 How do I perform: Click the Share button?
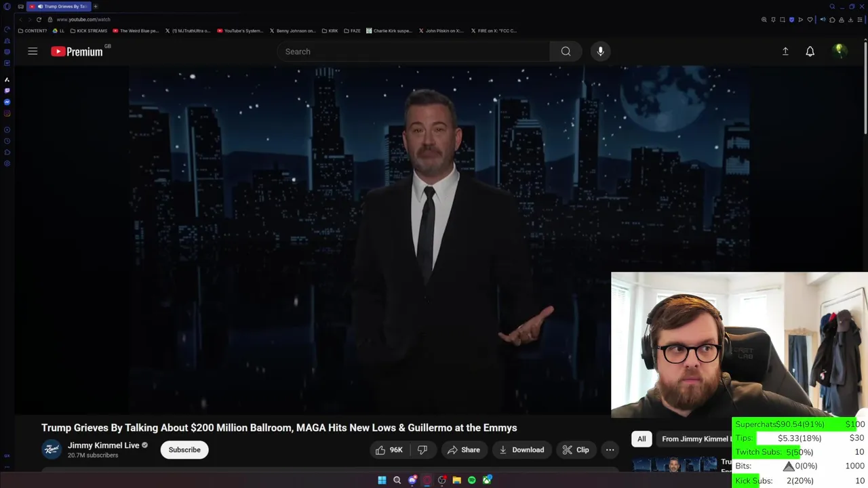pos(463,450)
